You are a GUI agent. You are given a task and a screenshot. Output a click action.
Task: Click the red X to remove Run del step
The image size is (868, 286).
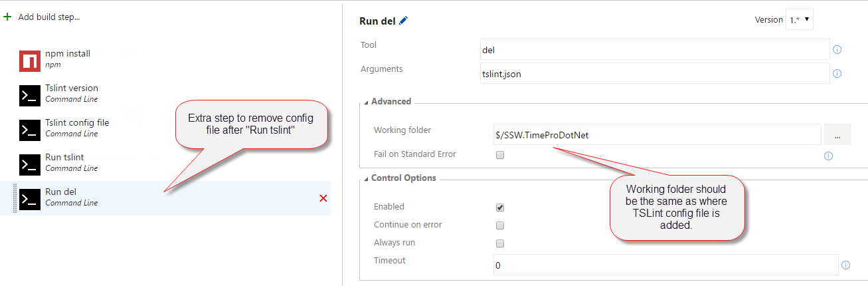pos(323,198)
